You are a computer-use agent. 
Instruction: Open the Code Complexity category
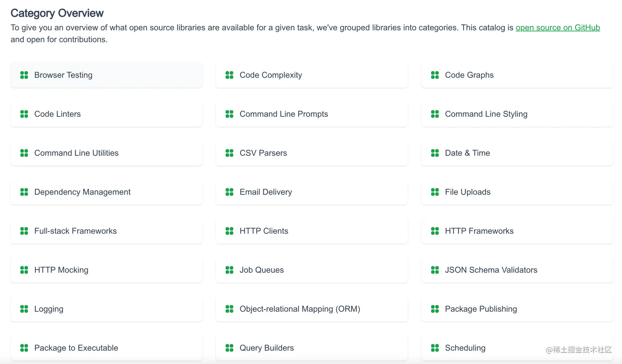point(271,75)
